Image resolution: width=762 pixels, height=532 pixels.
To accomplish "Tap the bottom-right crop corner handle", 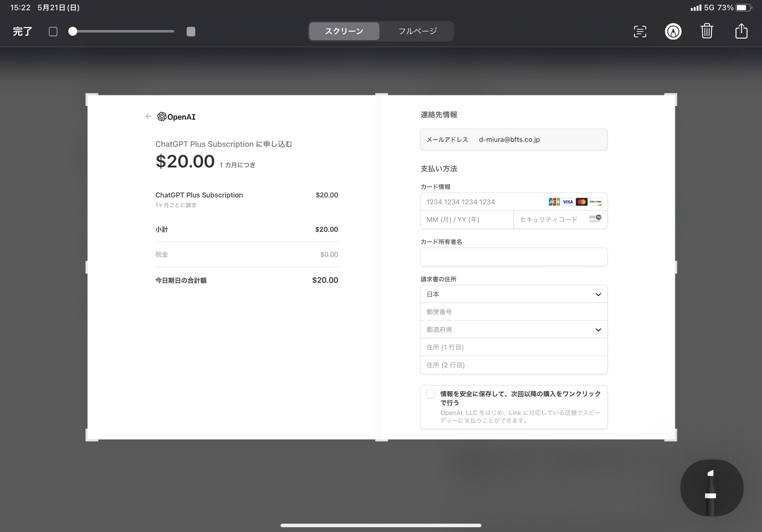I will click(x=671, y=435).
